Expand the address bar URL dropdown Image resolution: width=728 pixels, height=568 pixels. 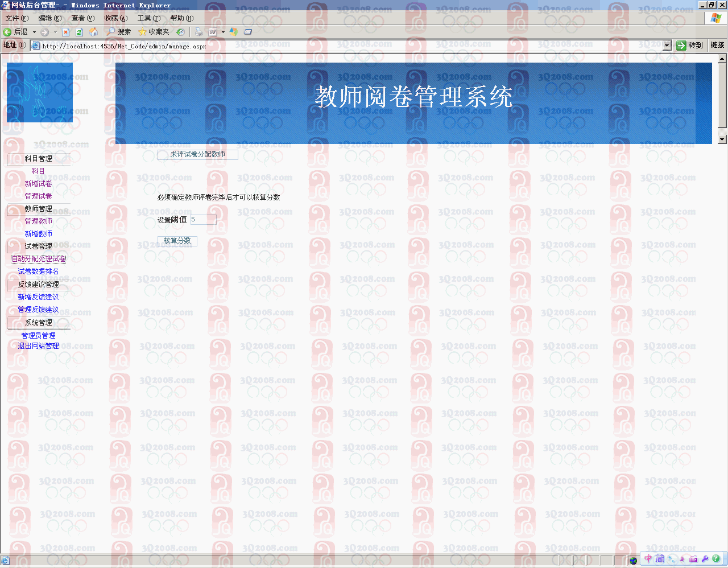tap(667, 46)
